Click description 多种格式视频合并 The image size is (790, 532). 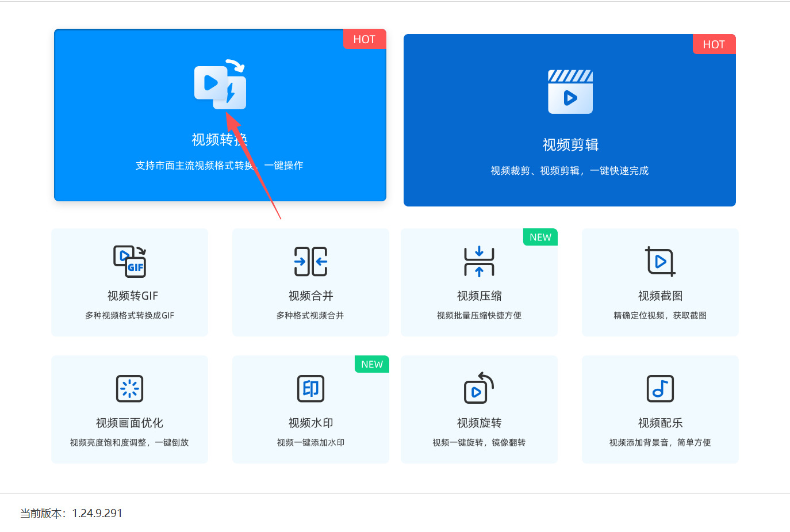click(310, 315)
